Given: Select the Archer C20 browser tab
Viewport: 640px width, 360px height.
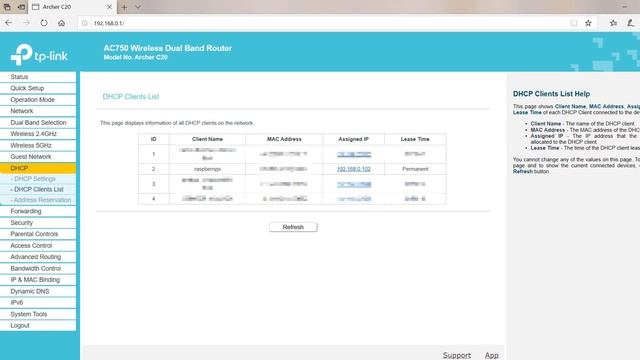Looking at the screenshot, I should [71, 7].
